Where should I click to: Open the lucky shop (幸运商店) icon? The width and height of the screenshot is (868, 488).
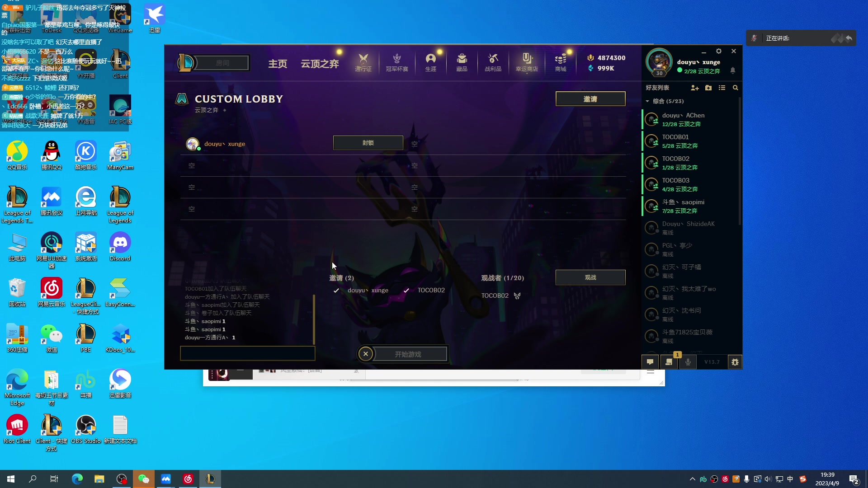coord(527,62)
